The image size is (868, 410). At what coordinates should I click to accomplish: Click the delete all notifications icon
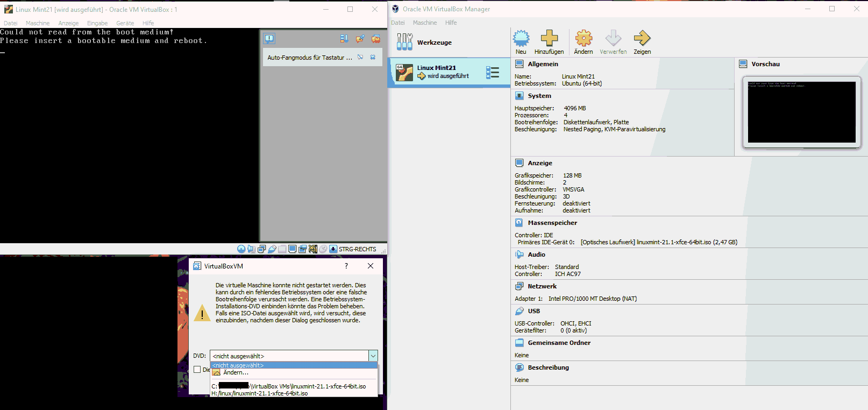pos(376,39)
